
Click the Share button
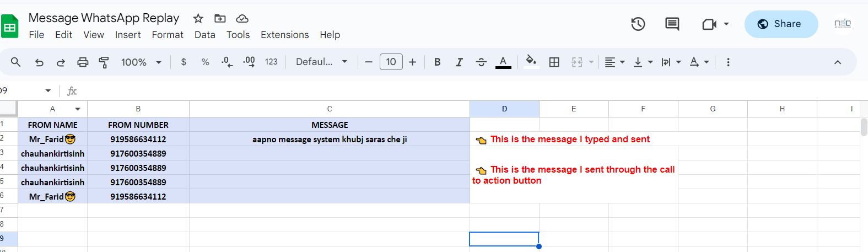pos(781,24)
